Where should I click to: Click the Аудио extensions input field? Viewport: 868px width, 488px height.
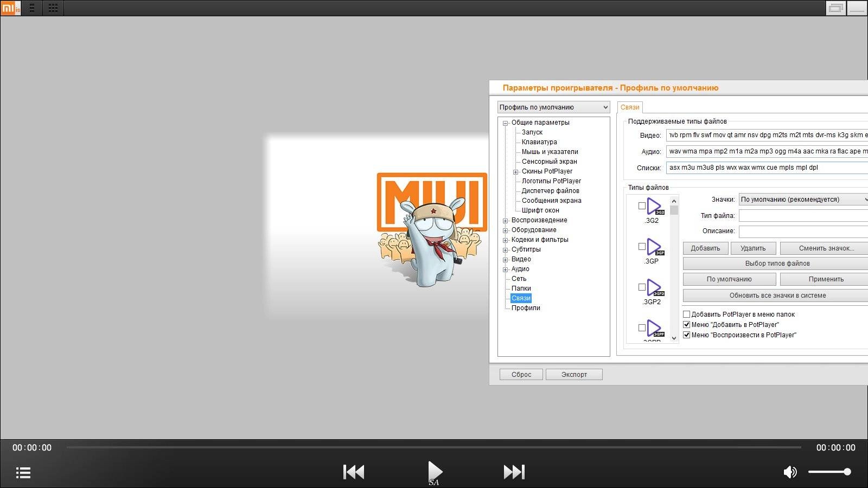coord(767,151)
